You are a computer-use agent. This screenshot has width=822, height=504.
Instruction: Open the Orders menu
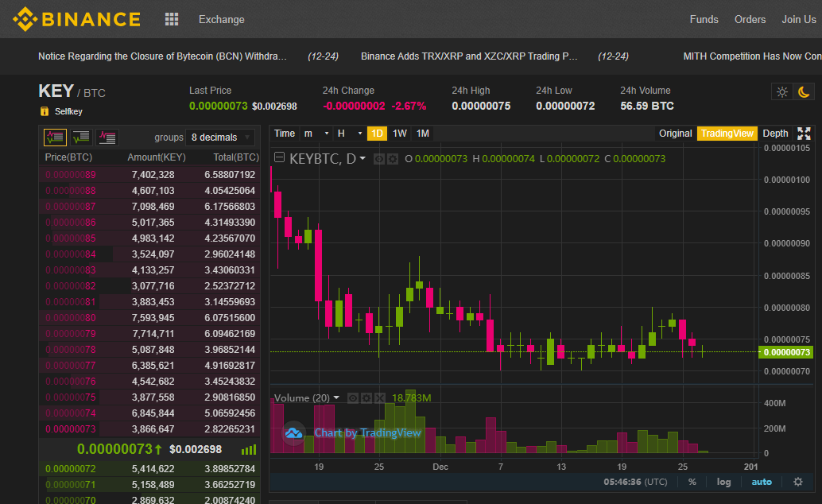pyautogui.click(x=750, y=19)
